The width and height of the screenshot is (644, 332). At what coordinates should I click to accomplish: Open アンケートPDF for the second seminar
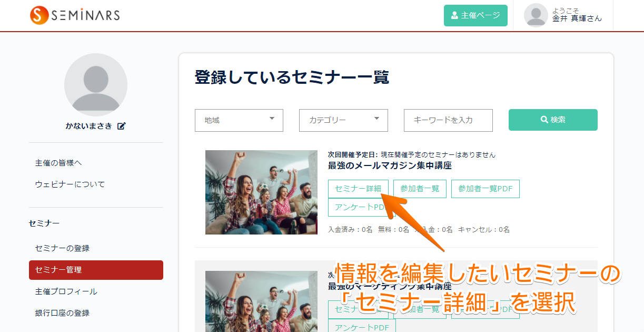[362, 327]
